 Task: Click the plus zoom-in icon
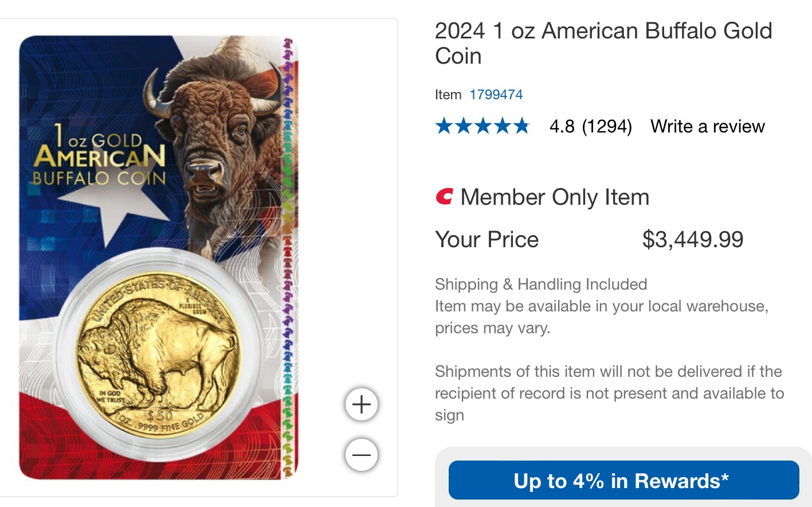click(362, 405)
